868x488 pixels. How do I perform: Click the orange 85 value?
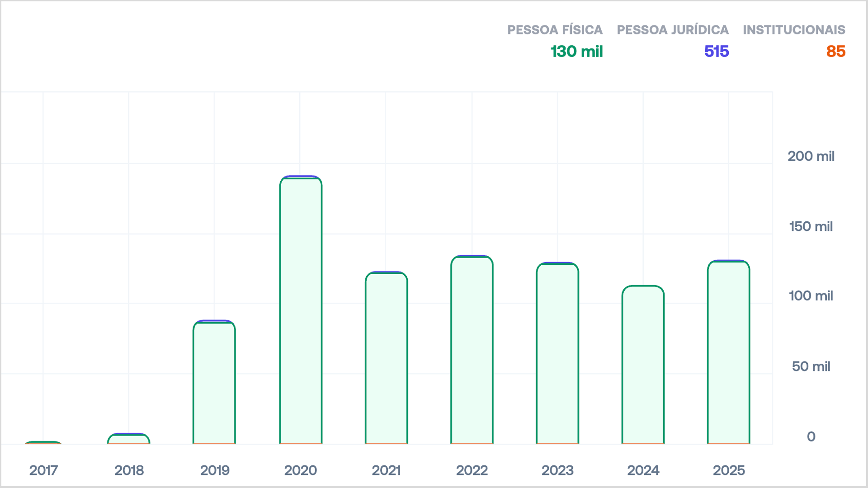pos(835,52)
